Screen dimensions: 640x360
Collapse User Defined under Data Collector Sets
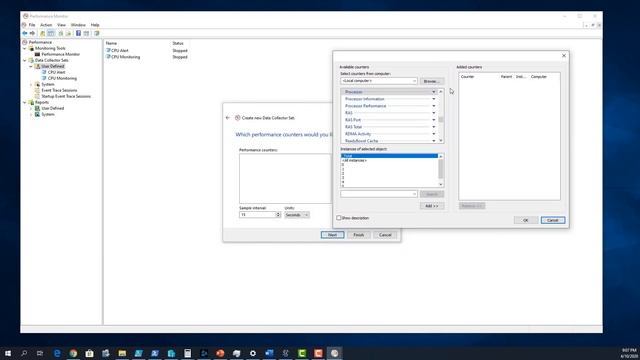tap(31, 66)
